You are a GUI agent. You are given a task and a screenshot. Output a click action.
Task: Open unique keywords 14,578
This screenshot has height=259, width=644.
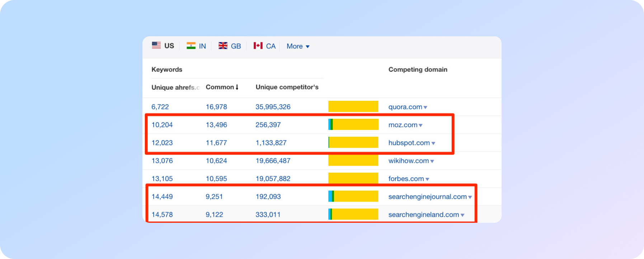[162, 215]
